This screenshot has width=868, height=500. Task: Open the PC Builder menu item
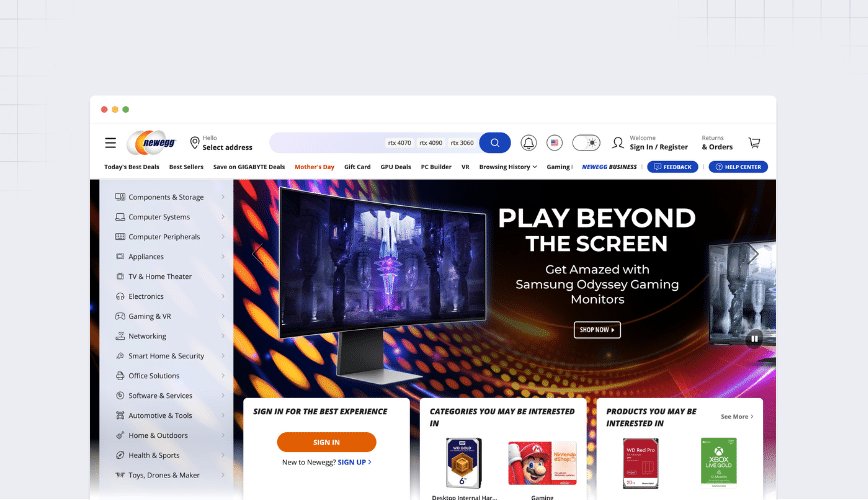[436, 167]
